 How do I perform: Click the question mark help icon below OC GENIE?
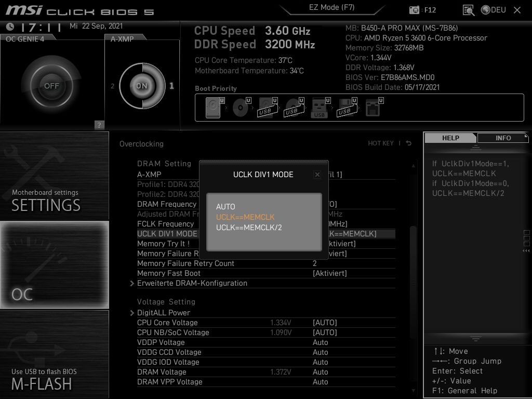[99, 125]
